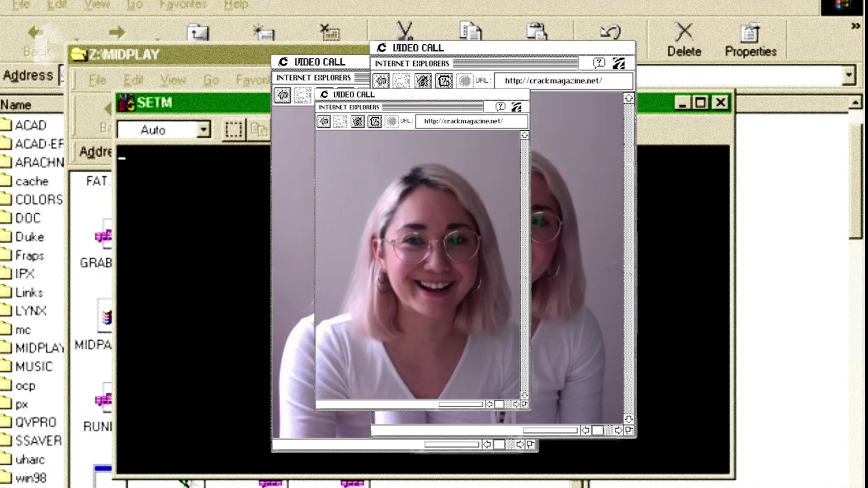Expand toolbar overflow chevron at top right
Screen dimensions: 868x488
tap(855, 26)
